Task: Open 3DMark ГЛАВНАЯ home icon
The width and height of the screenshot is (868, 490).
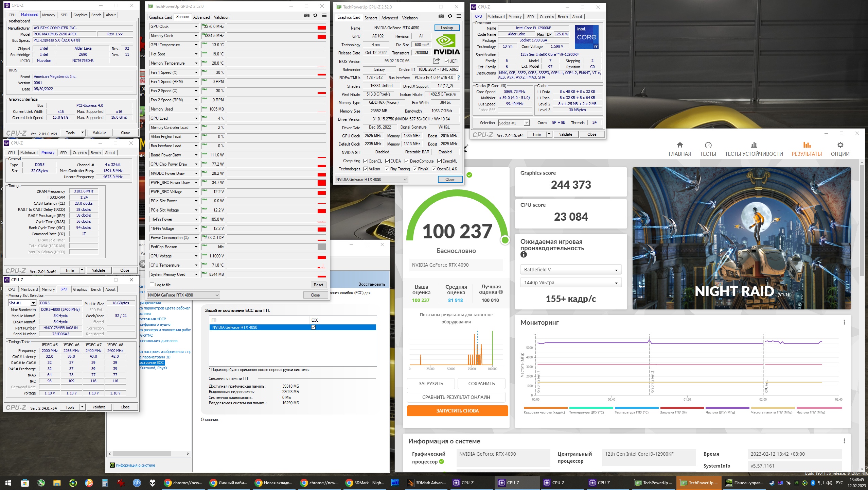Action: (x=679, y=145)
